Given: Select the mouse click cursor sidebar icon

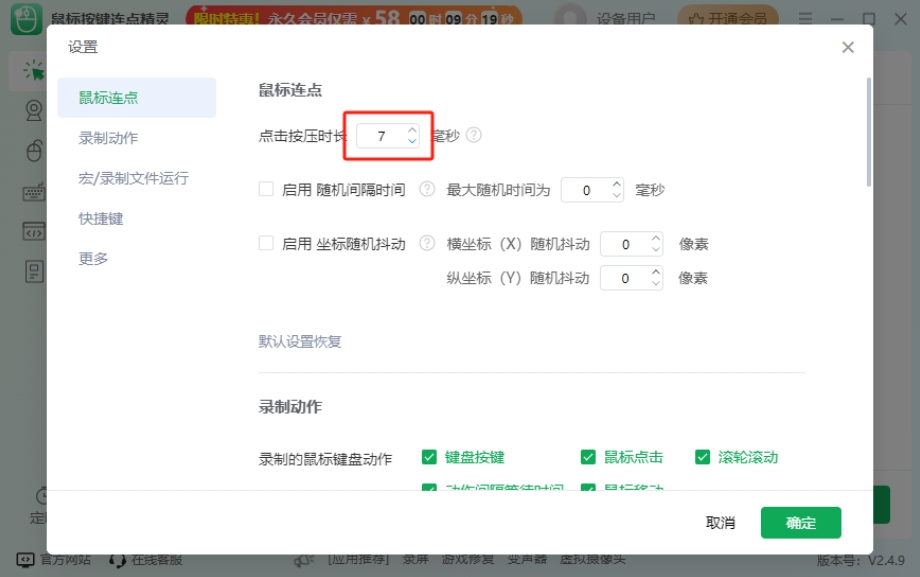Looking at the screenshot, I should (x=33, y=71).
